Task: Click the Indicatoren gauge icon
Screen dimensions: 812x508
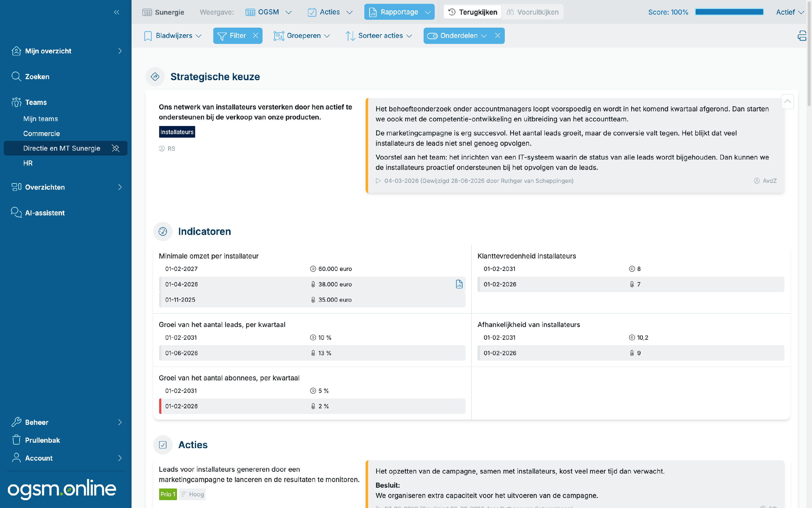Action: [x=163, y=231]
